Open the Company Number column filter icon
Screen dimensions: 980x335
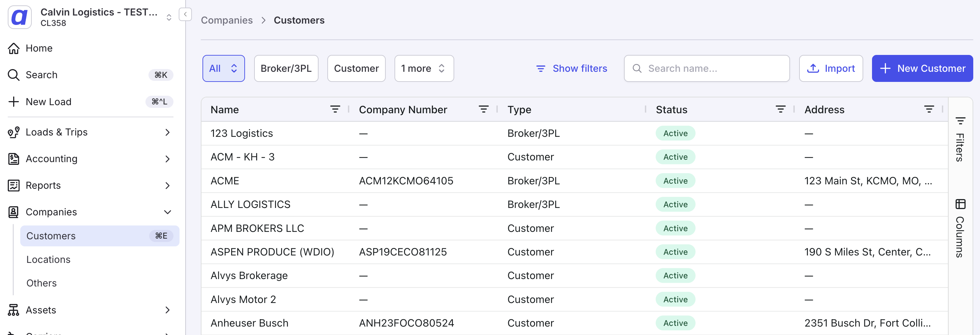click(484, 110)
